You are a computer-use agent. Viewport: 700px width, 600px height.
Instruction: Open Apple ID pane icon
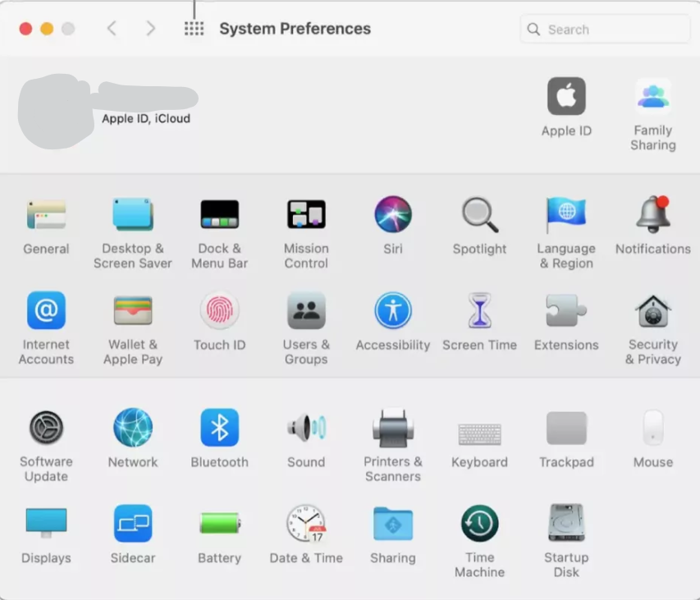[566, 96]
